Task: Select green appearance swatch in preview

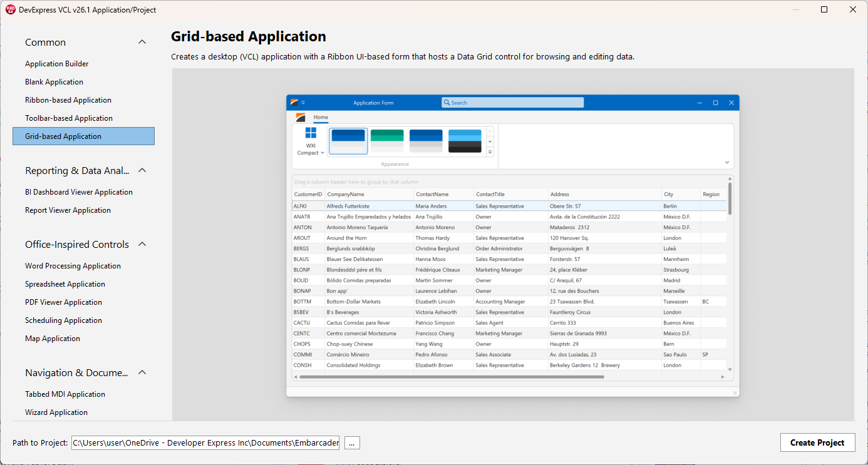Action: (x=387, y=141)
